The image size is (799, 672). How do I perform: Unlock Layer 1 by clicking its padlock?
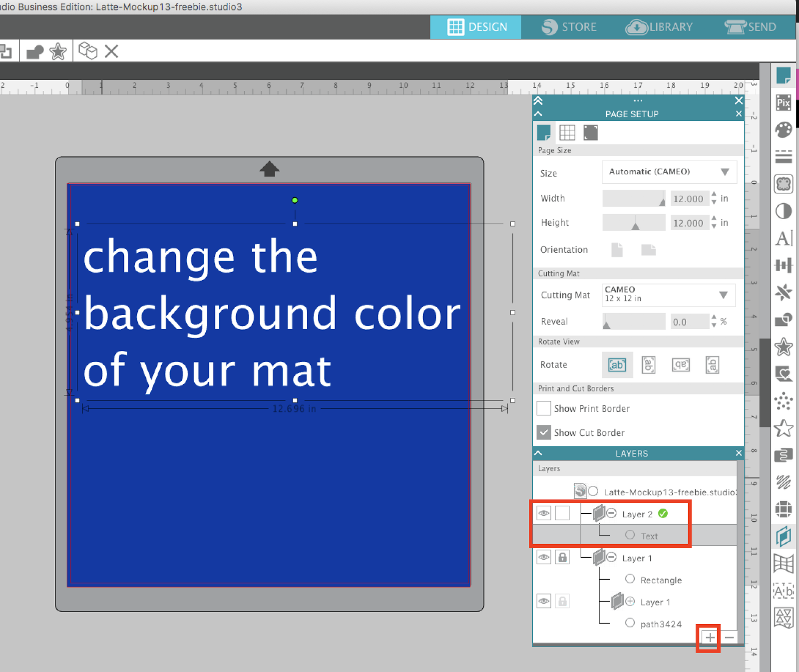(563, 557)
